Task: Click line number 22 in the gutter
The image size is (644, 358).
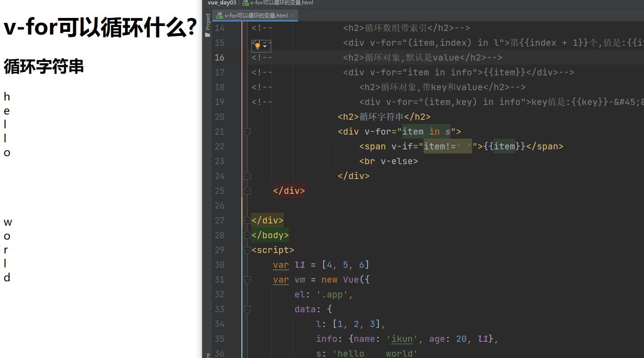Action: point(219,146)
